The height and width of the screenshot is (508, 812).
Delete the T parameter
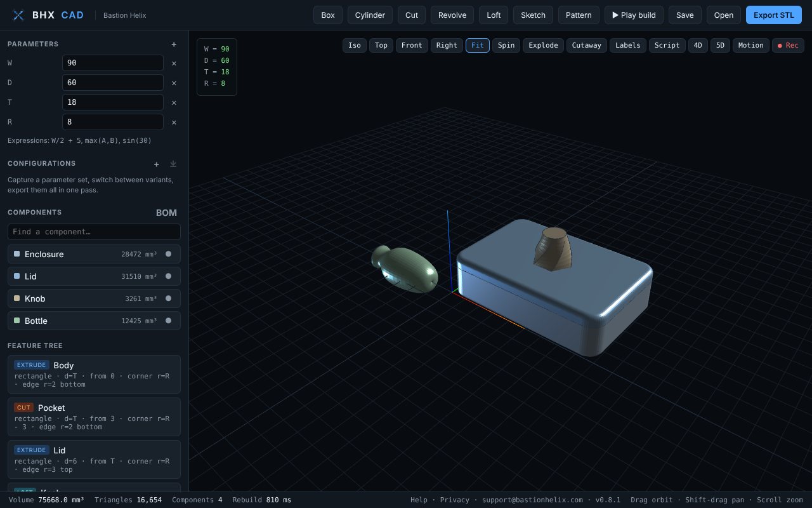click(174, 102)
